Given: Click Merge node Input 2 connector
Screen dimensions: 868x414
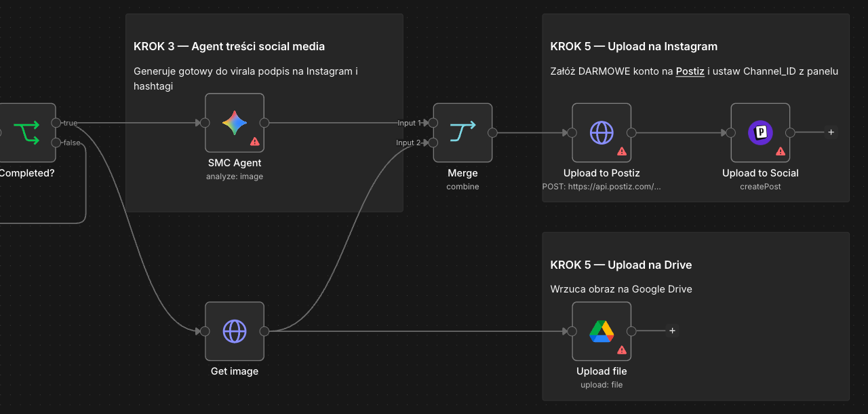Looking at the screenshot, I should tap(433, 143).
